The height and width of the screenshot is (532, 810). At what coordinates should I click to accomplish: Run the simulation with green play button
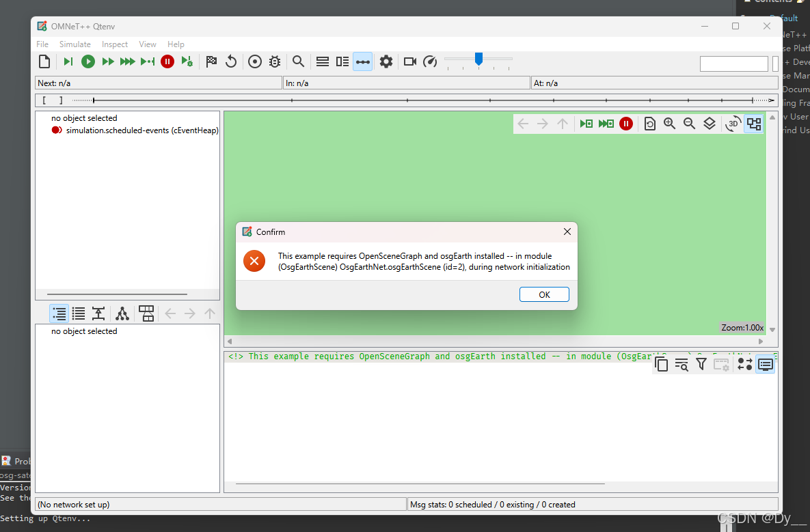pos(87,61)
